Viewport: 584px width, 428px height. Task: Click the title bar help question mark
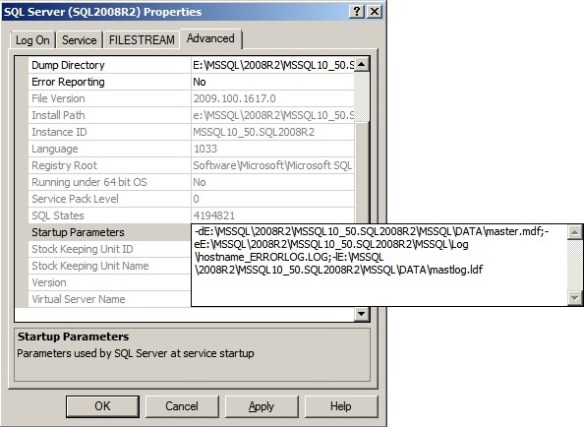(x=356, y=12)
